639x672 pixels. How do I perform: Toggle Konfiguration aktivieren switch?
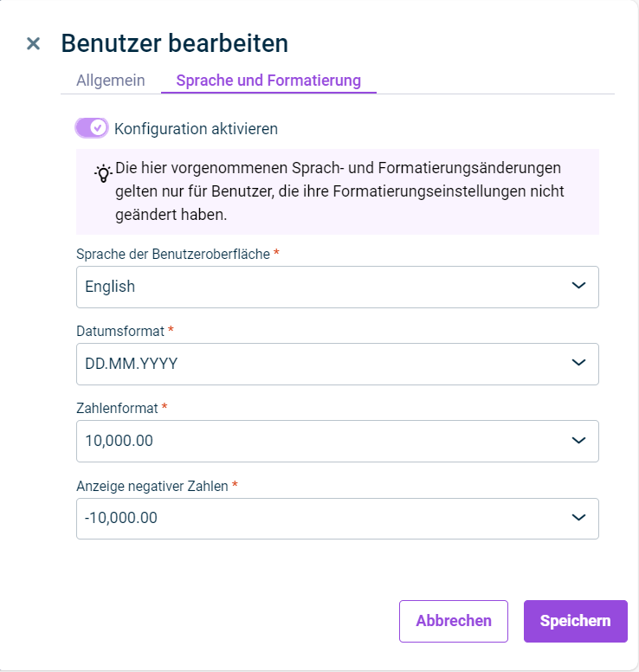coord(92,127)
